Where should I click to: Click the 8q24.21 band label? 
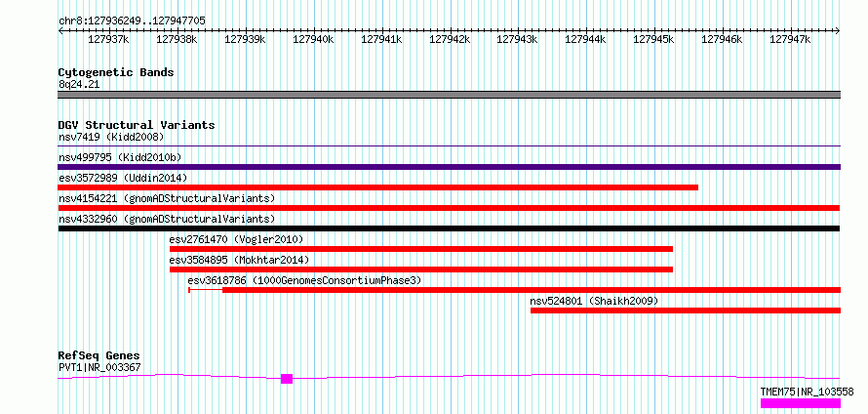point(79,85)
